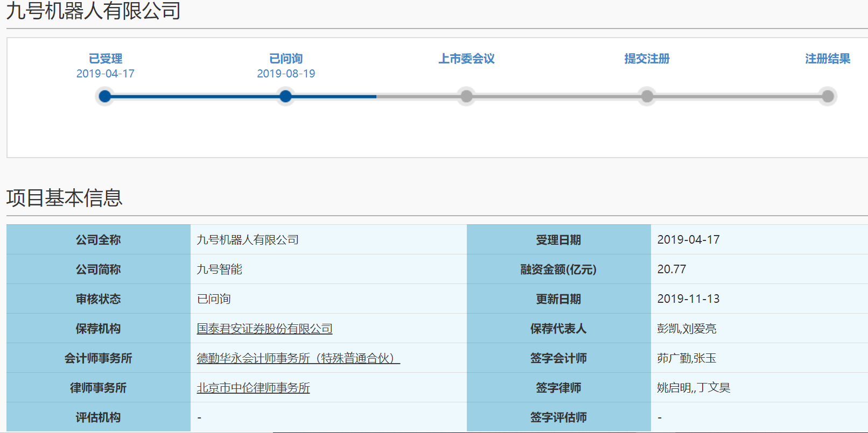868x433 pixels.
Task: Click the 公司全称 header cell
Action: (99, 239)
